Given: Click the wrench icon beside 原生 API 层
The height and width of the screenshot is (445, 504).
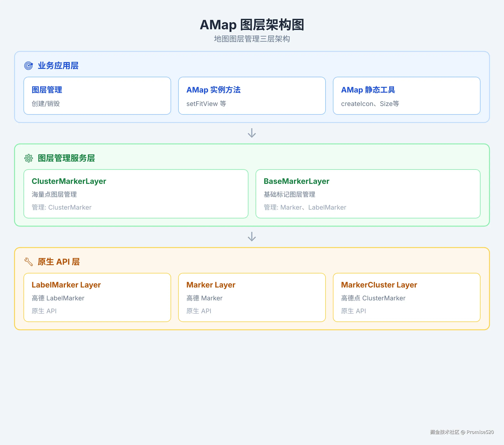Looking at the screenshot, I should coord(29,262).
